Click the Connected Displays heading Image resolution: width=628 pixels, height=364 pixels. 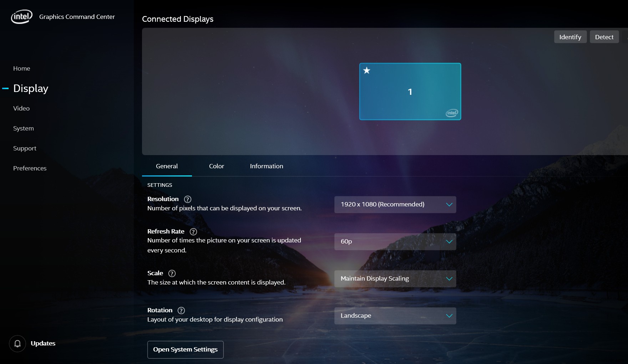click(178, 19)
